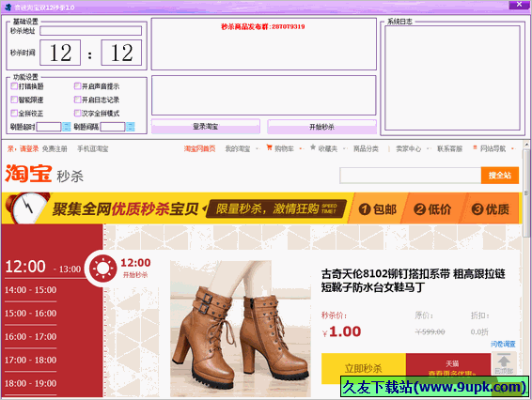Screen dimensions: 532x400
Task: Click the minute field of 秒杀时间
Action: tap(121, 53)
